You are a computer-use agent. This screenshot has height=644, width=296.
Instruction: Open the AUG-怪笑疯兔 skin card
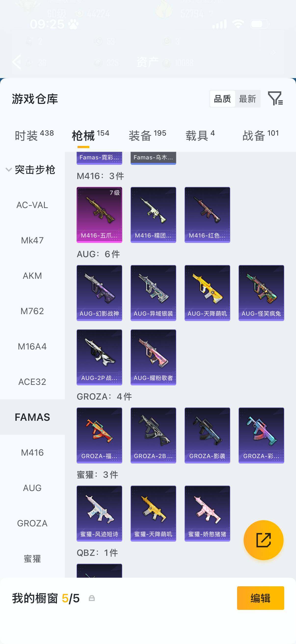click(x=261, y=293)
